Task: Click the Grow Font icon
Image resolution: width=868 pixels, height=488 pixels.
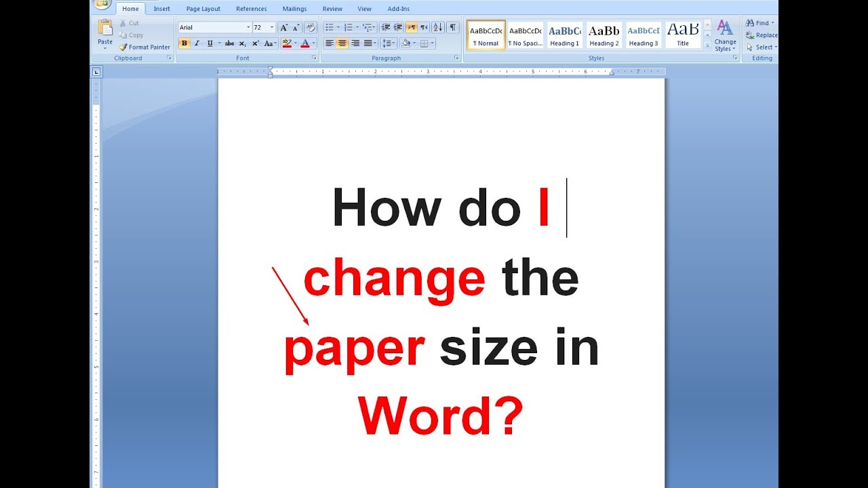Action: 284,27
